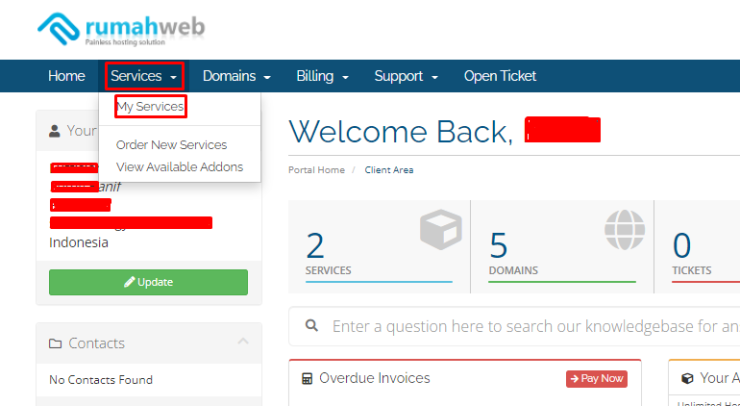Click the box icon on Services tile

441,230
